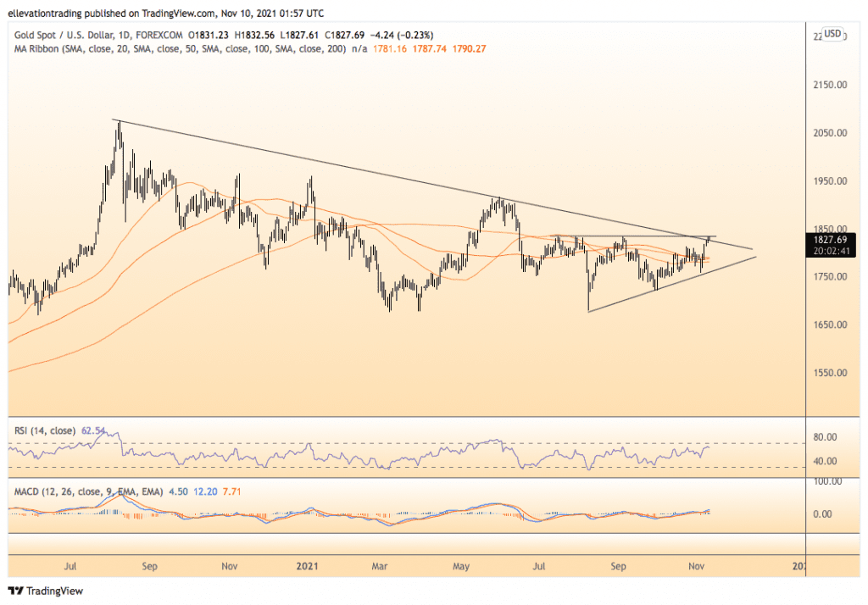Click the MACD signal value 7.71
868x605 pixels.
point(232,491)
